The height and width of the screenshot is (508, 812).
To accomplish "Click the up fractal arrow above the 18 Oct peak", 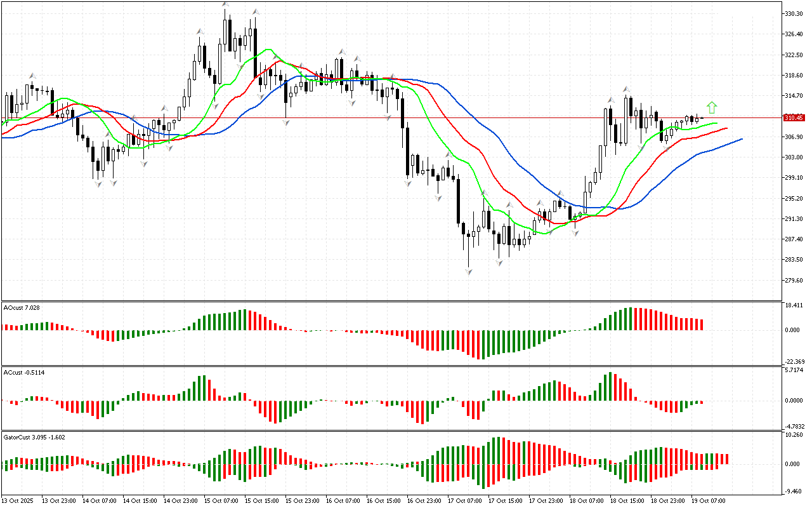I will tap(626, 90).
